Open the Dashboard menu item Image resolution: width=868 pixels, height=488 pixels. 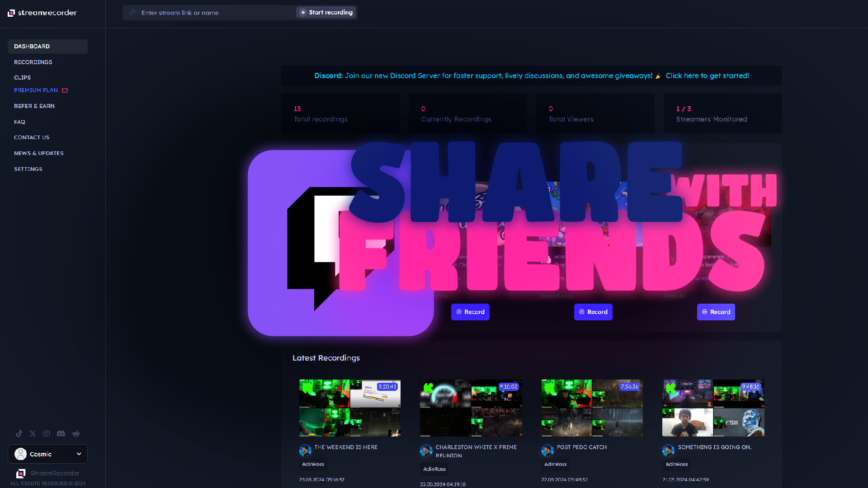tap(47, 47)
